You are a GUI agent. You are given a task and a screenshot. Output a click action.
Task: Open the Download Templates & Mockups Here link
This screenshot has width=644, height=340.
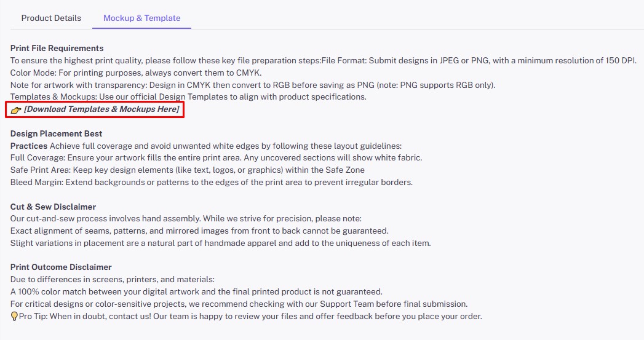click(101, 109)
